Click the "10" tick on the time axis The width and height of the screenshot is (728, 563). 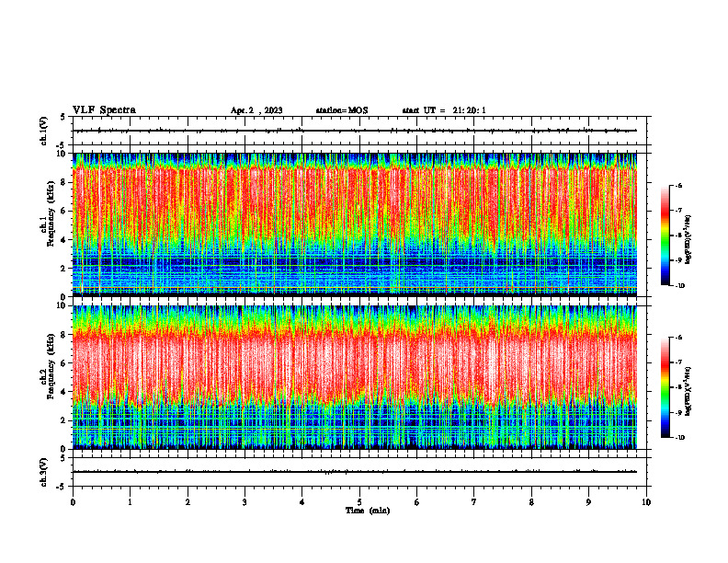click(646, 502)
